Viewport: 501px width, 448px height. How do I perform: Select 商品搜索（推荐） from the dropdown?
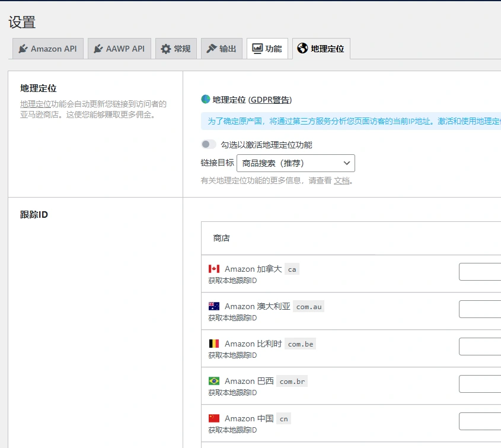(x=280, y=163)
